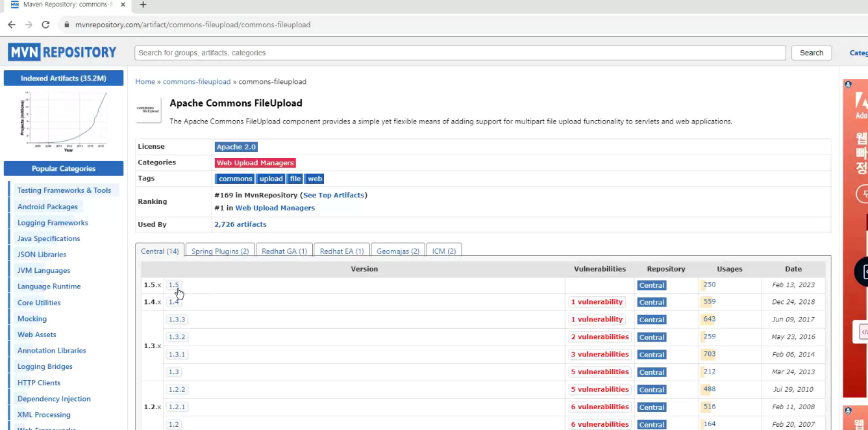Open See Top Artifacts link

(334, 195)
